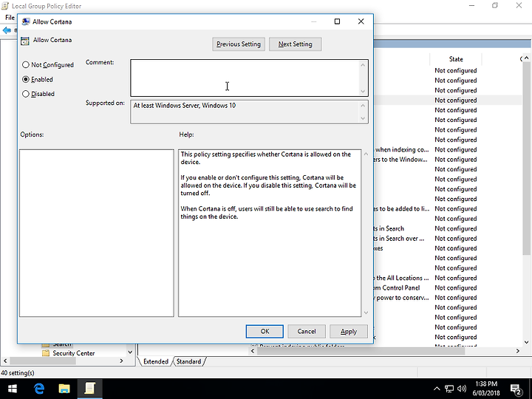Go to Previous Setting

click(239, 44)
